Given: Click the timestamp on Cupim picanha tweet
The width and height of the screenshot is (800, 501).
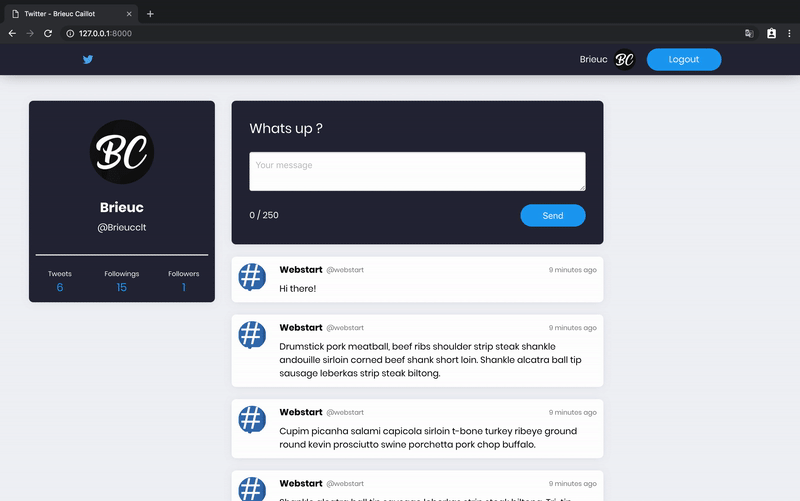Looking at the screenshot, I should coord(572,412).
